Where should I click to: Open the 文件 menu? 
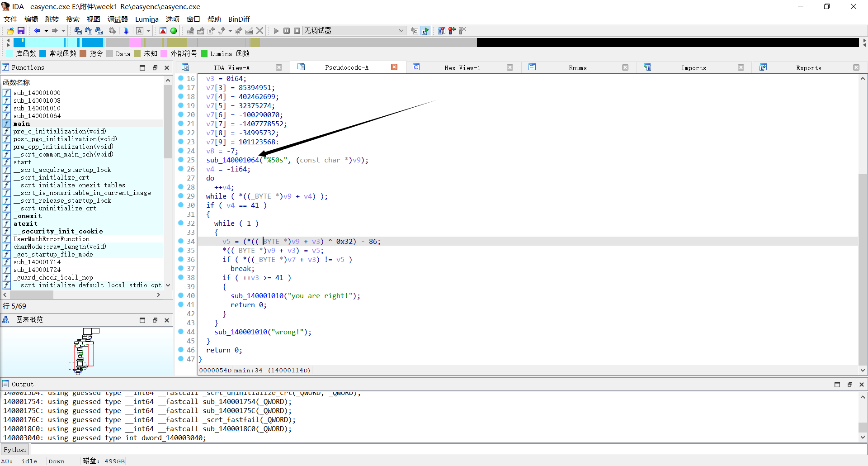click(10, 19)
